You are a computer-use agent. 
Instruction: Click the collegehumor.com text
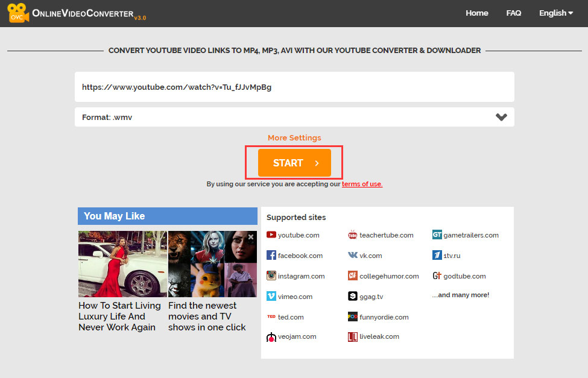(389, 276)
